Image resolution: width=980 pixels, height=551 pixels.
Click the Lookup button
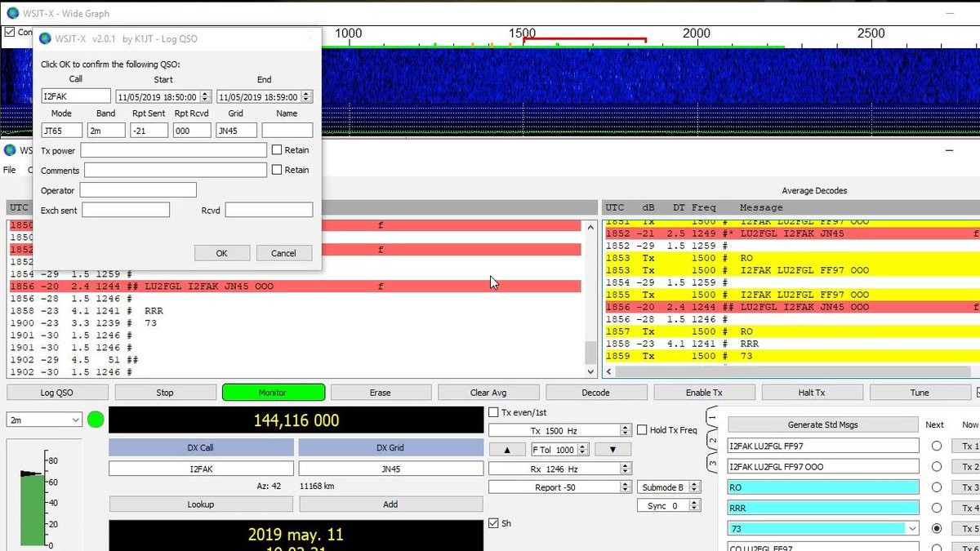point(201,504)
